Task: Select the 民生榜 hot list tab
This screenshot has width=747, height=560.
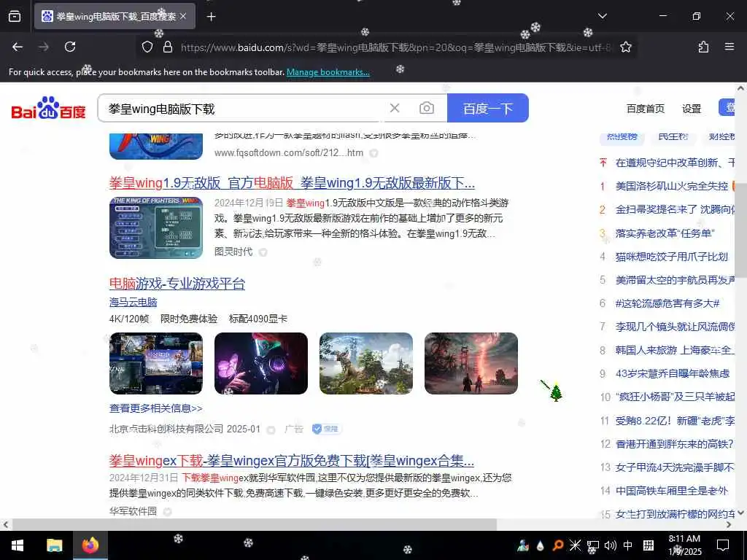Action: tap(673, 136)
